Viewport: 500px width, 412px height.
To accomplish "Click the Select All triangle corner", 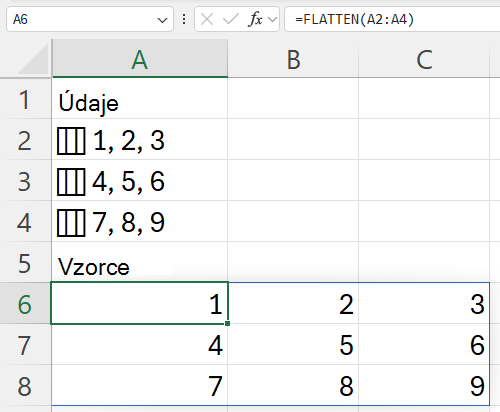I will [x=33, y=59].
